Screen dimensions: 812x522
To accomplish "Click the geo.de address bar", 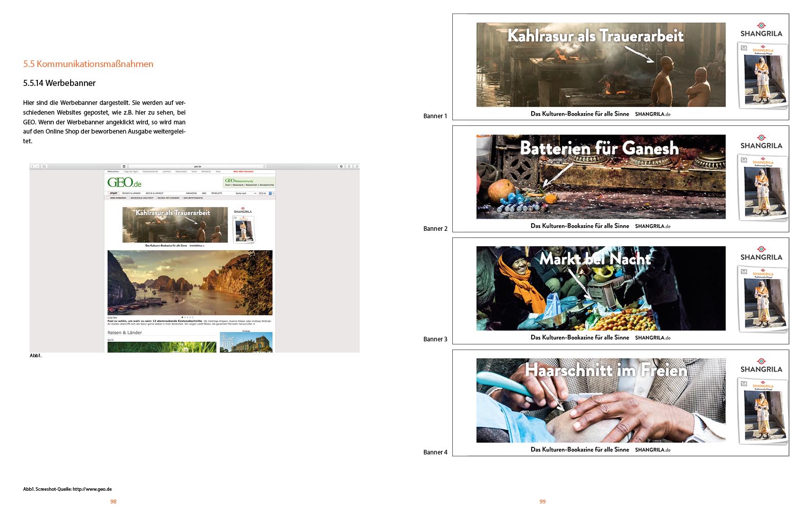I will 197,166.
